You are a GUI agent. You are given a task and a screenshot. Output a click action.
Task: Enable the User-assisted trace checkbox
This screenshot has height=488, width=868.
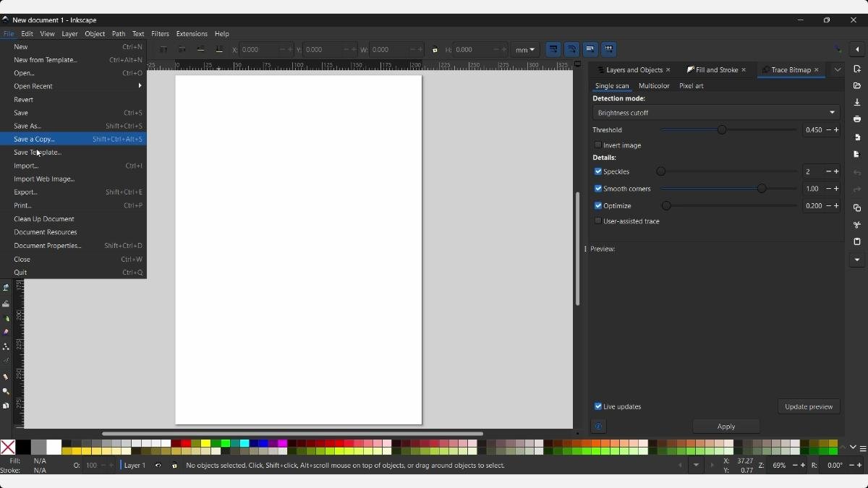[x=598, y=221]
